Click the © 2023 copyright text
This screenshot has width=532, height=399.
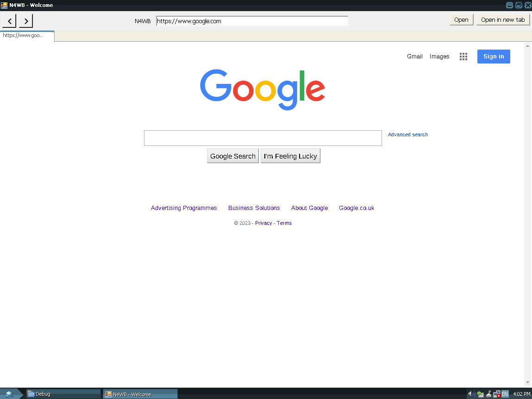click(242, 223)
